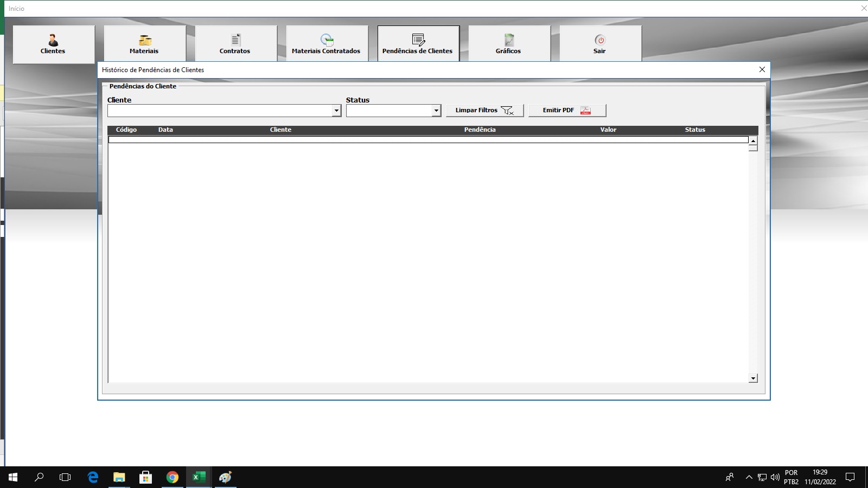Expand the Status combo box arrow
This screenshot has height=488, width=868.
436,111
